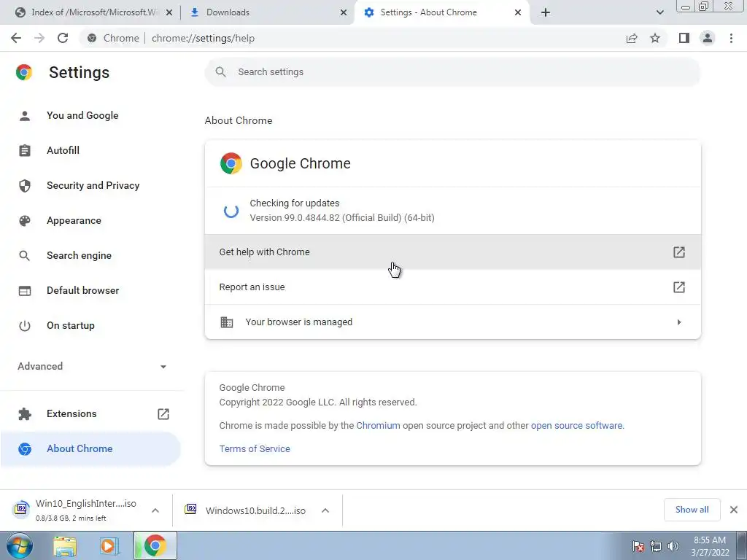Image resolution: width=747 pixels, height=560 pixels.
Task: Reload the page with the refresh icon
Action: click(x=63, y=38)
